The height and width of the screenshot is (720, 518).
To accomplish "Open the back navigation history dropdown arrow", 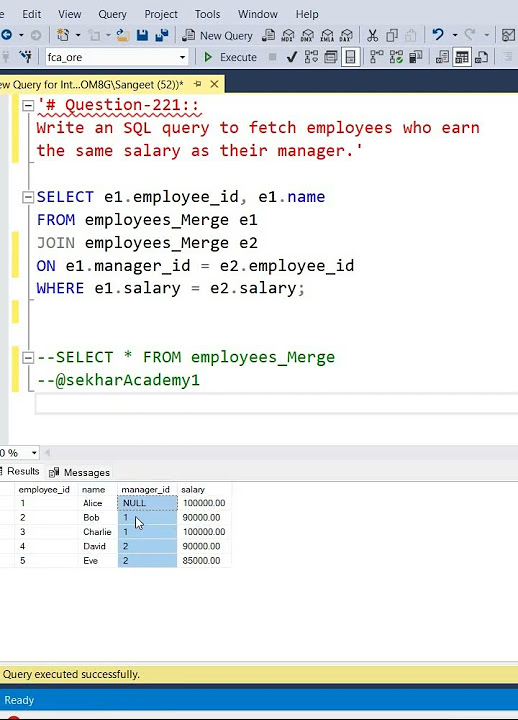I will [x=21, y=35].
